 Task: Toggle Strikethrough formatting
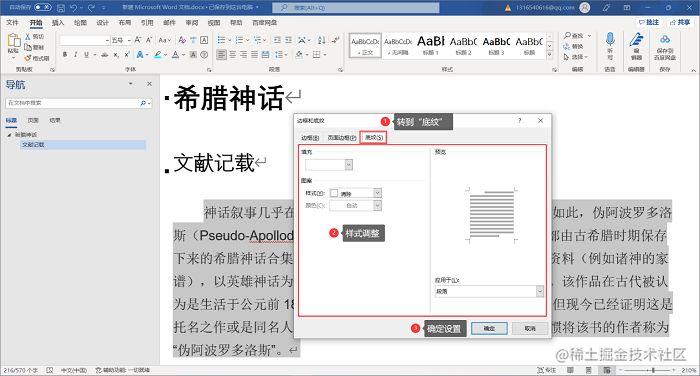tap(104, 54)
